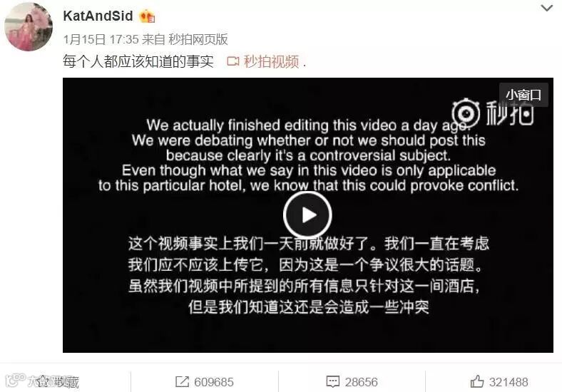562x392 pixels.
Task: Open the KatAndSid username link
Action: pos(98,16)
